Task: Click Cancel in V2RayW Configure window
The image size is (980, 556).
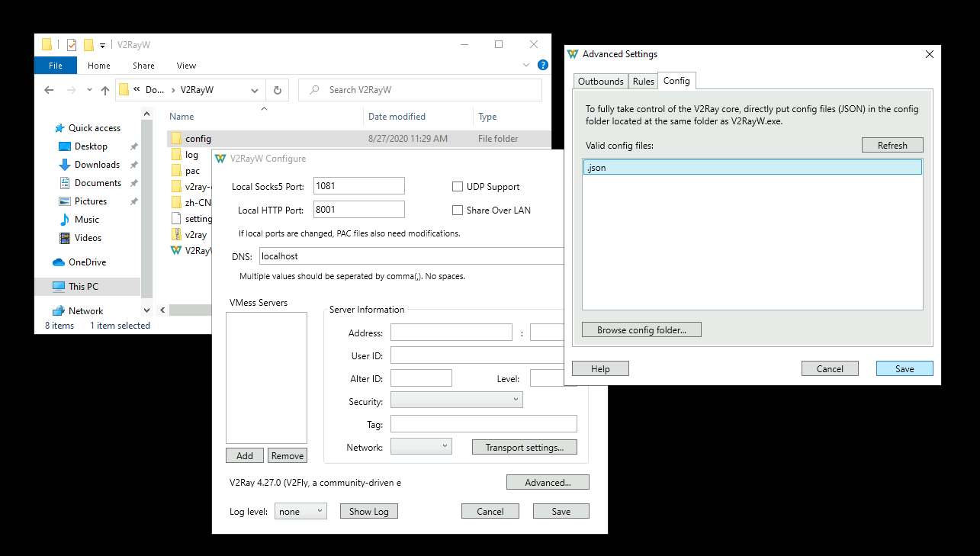Action: (490, 511)
